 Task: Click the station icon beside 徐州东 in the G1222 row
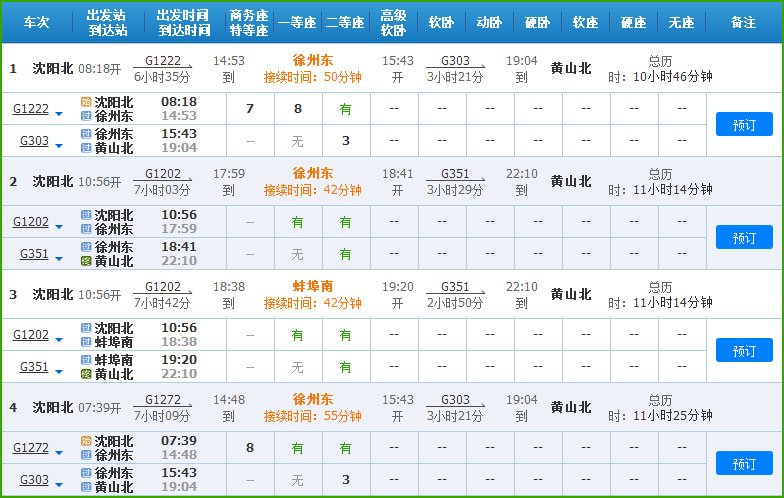[86, 116]
